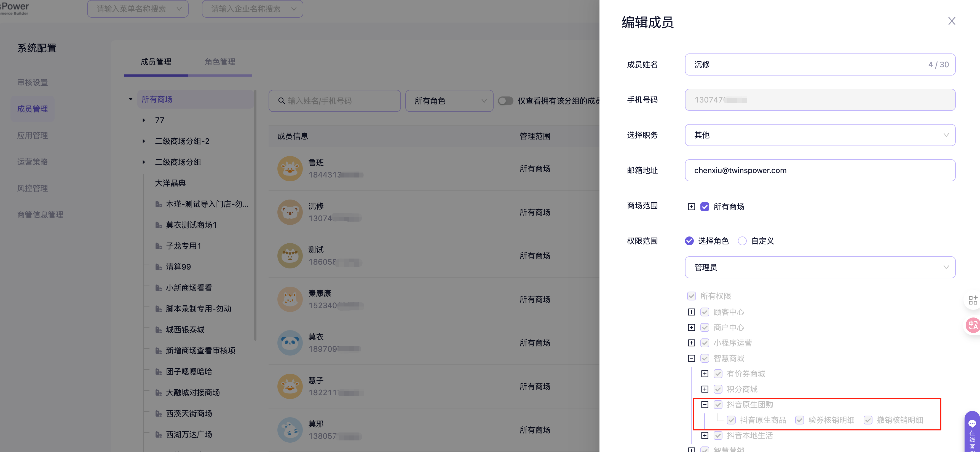Open the 在线客服 chat bubble icon
980x452 pixels.
click(972, 423)
